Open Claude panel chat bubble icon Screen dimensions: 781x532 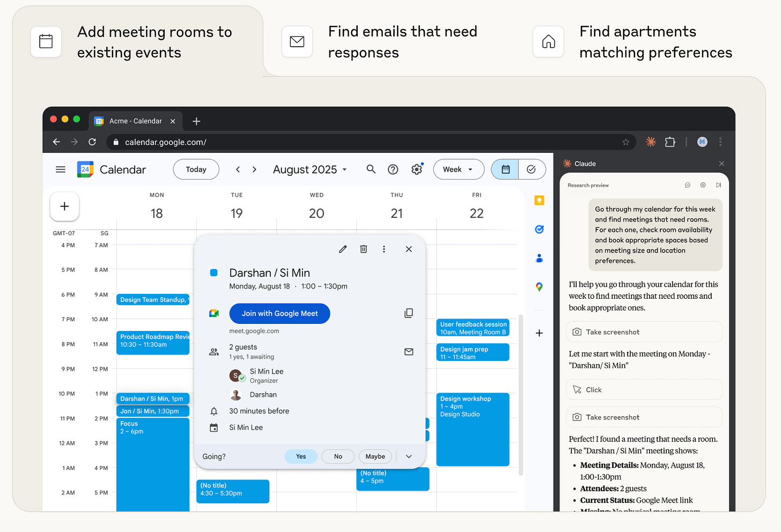688,185
